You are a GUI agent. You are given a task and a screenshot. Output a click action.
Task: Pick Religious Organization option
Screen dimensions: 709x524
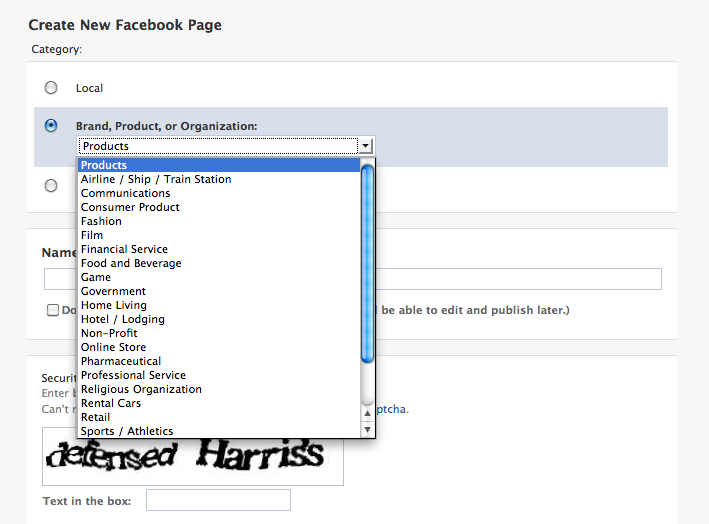pos(219,389)
